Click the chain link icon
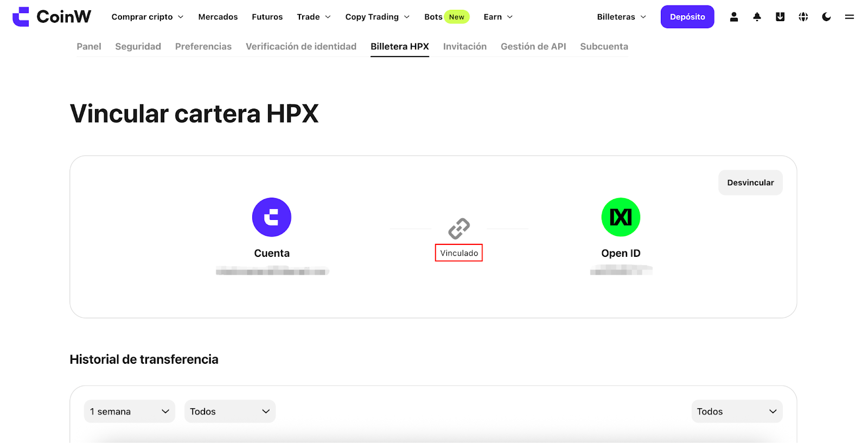The width and height of the screenshot is (868, 443). point(459,229)
